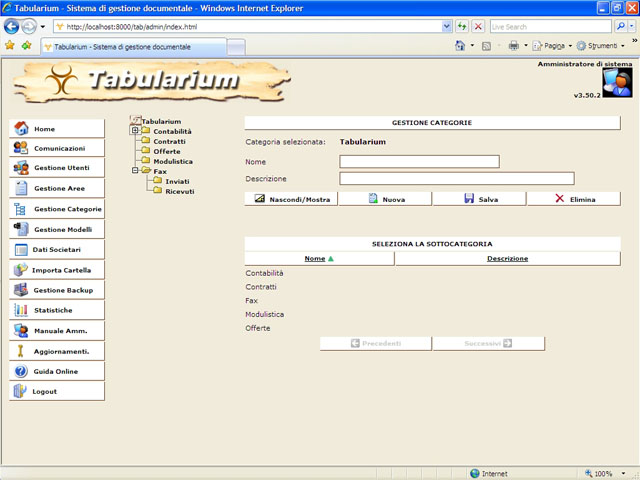Viewport: 640px width, 480px height.
Task: Open the recent pages dropdown arrow
Action: [42, 27]
